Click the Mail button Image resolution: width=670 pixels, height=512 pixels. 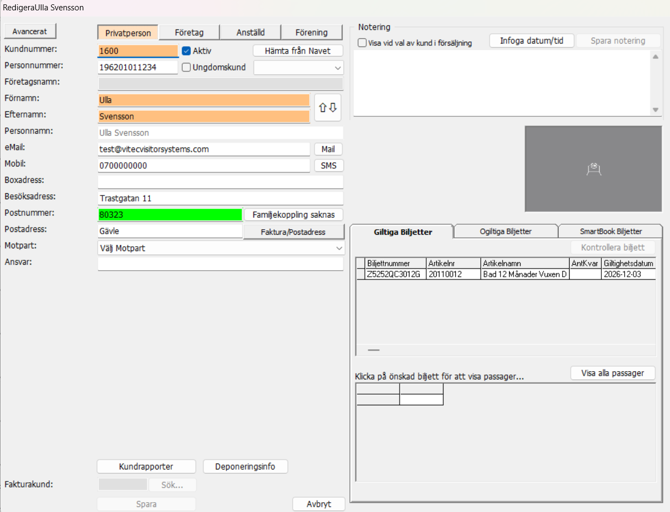(x=328, y=149)
